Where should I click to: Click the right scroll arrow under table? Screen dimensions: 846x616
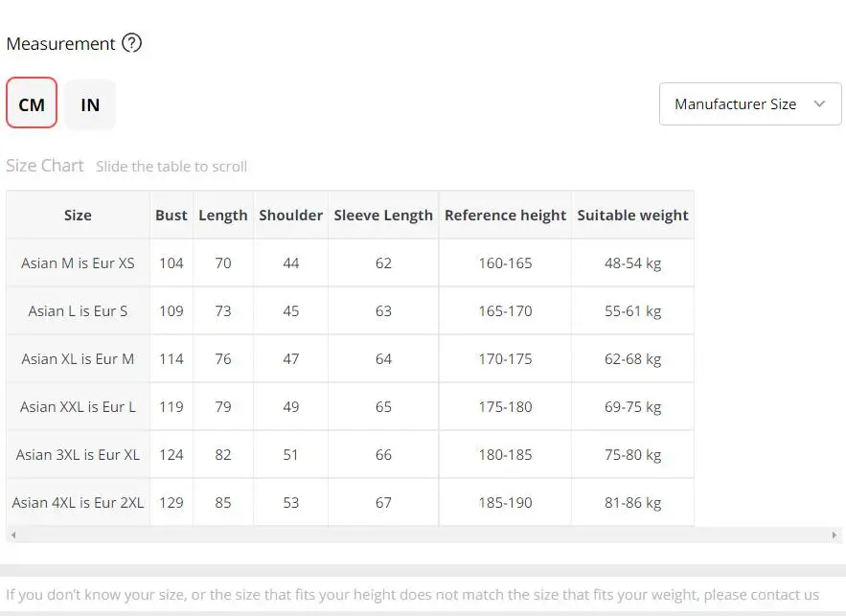click(x=835, y=535)
